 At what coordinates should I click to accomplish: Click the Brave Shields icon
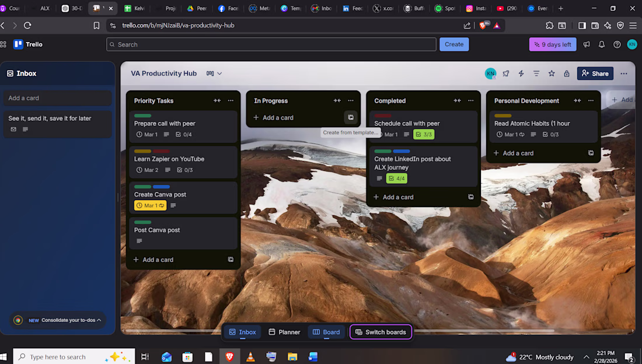483,26
